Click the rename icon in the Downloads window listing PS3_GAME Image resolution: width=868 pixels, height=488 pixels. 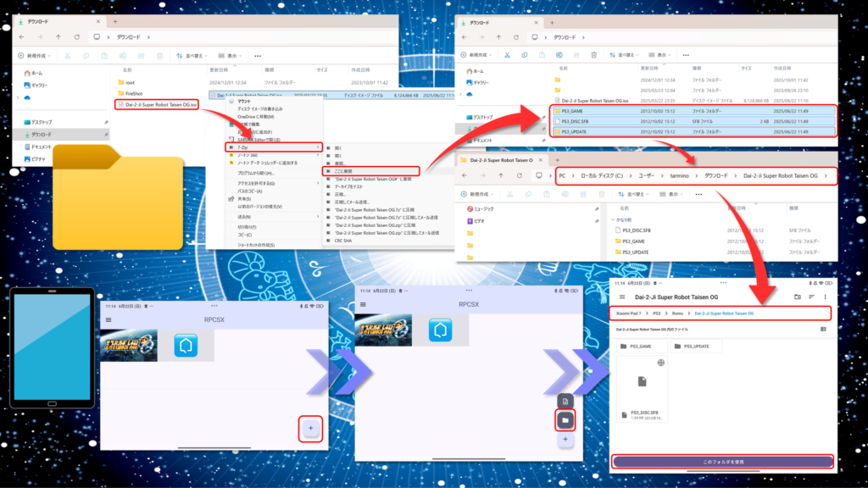point(559,55)
